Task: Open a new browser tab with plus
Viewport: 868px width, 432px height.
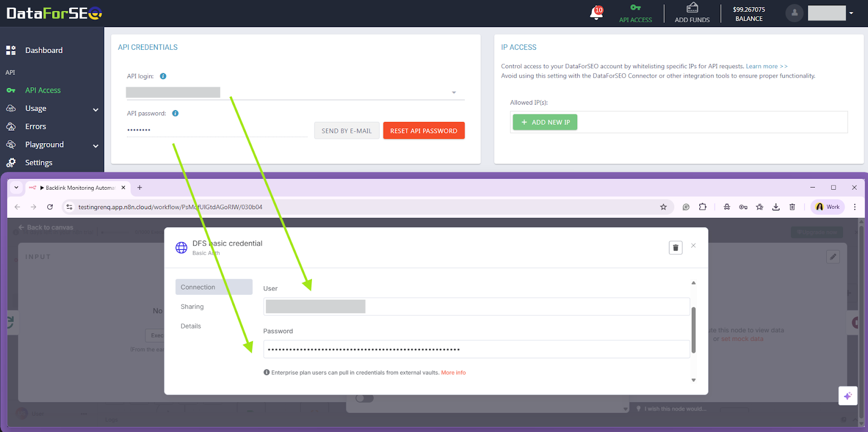Action: [139, 188]
